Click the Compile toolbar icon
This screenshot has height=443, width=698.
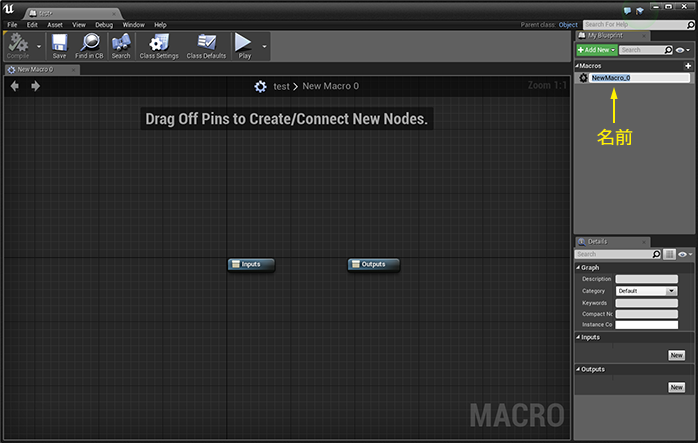(x=18, y=46)
